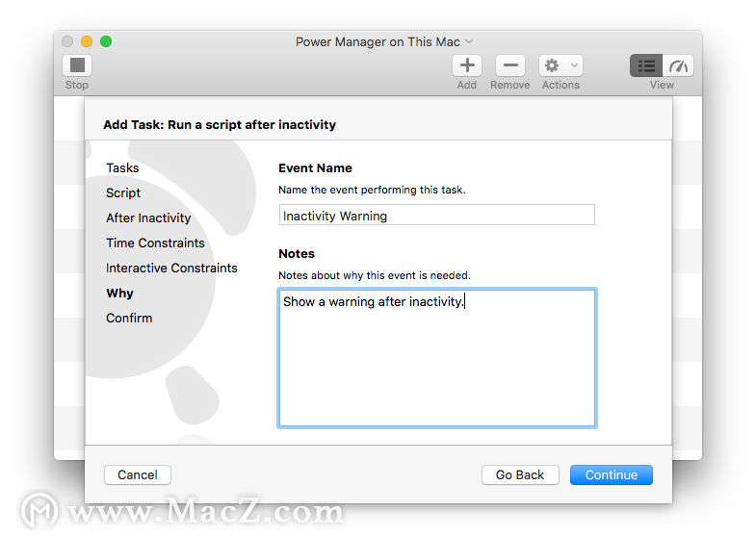
Task: Click the green zoom window button
Action: coord(106,41)
